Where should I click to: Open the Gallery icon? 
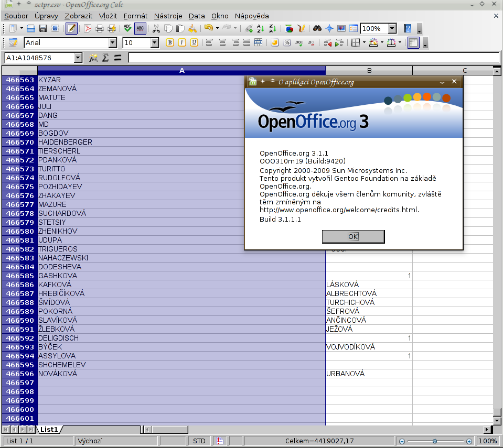(341, 28)
